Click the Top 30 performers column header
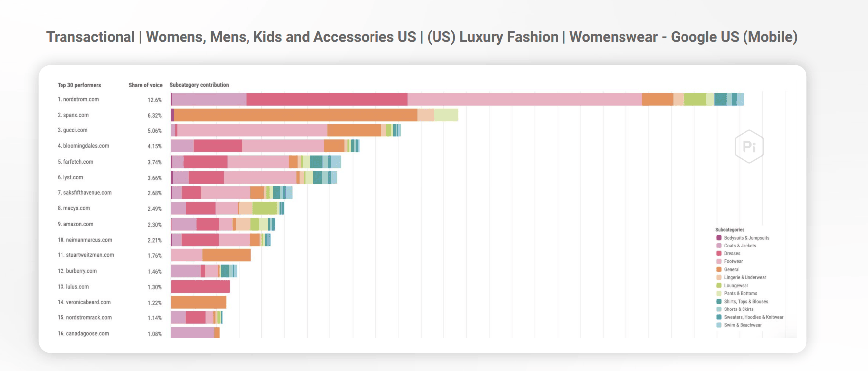868x371 pixels. (x=79, y=85)
